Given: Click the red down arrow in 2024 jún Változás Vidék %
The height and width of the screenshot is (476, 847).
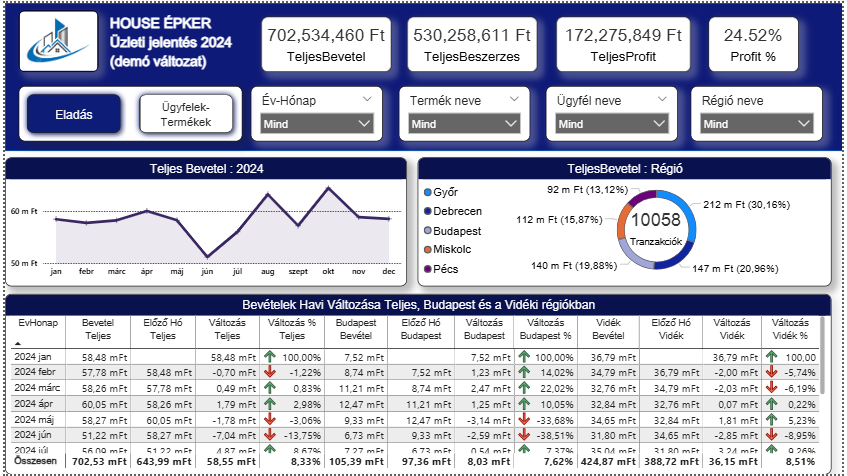Looking at the screenshot, I should point(771,435).
